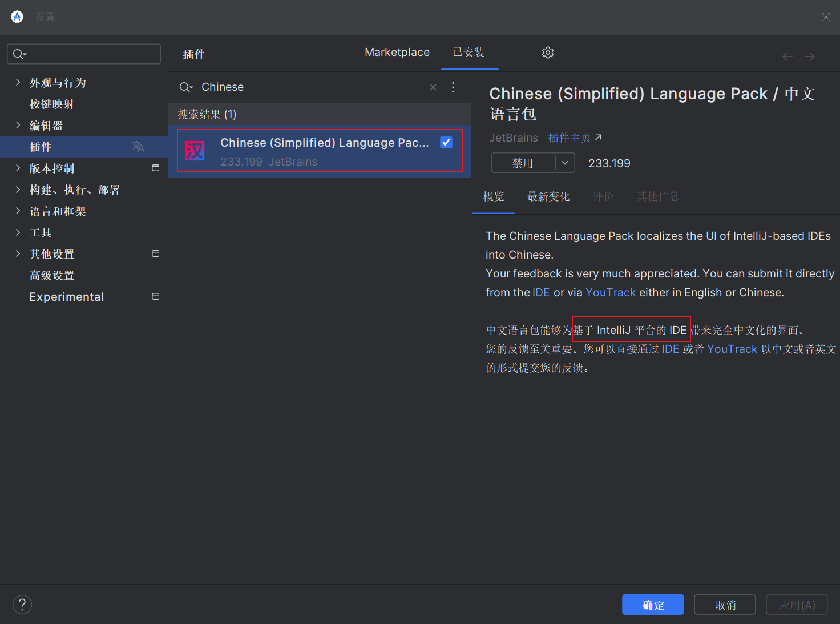
Task: Click the Chinese language pack plugin icon
Action: click(x=195, y=151)
